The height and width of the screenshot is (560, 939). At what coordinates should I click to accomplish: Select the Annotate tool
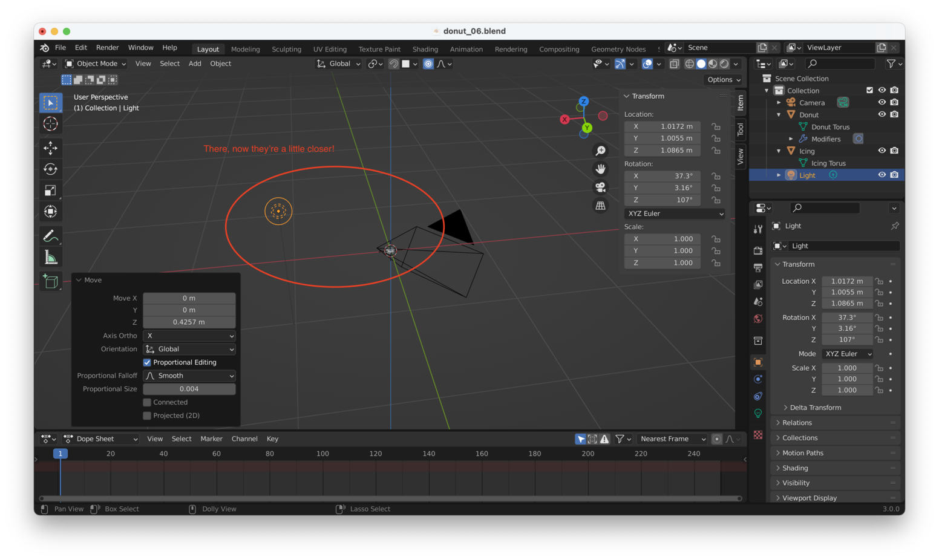51,235
